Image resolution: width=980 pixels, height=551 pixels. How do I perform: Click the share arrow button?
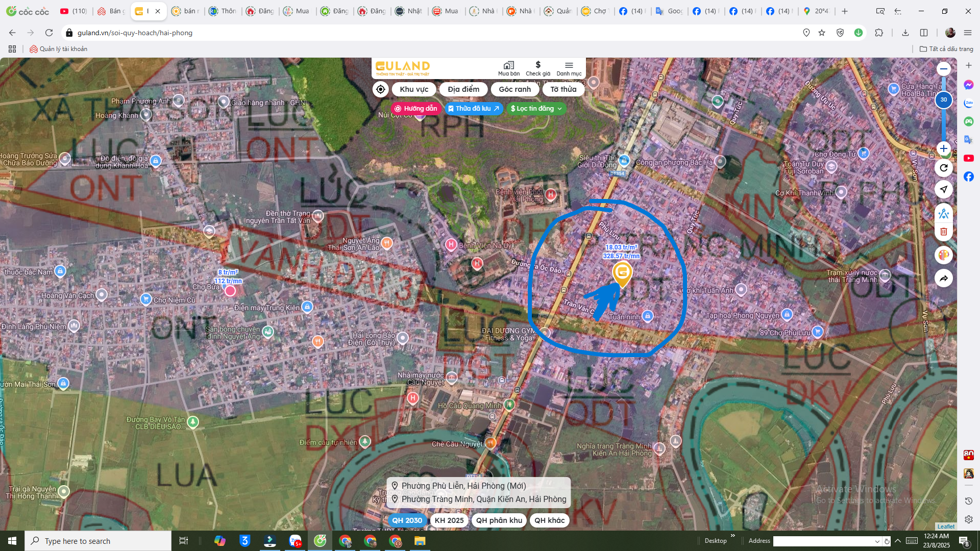(943, 278)
